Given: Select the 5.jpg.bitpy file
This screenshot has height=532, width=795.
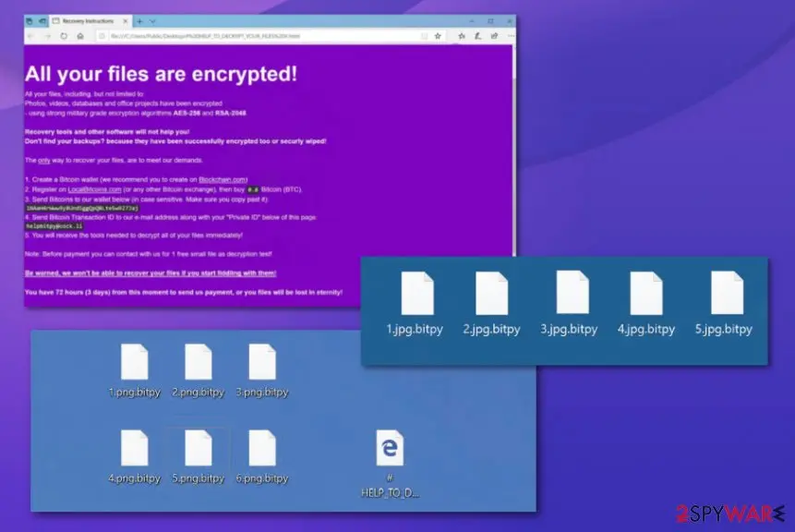Looking at the screenshot, I should click(724, 303).
